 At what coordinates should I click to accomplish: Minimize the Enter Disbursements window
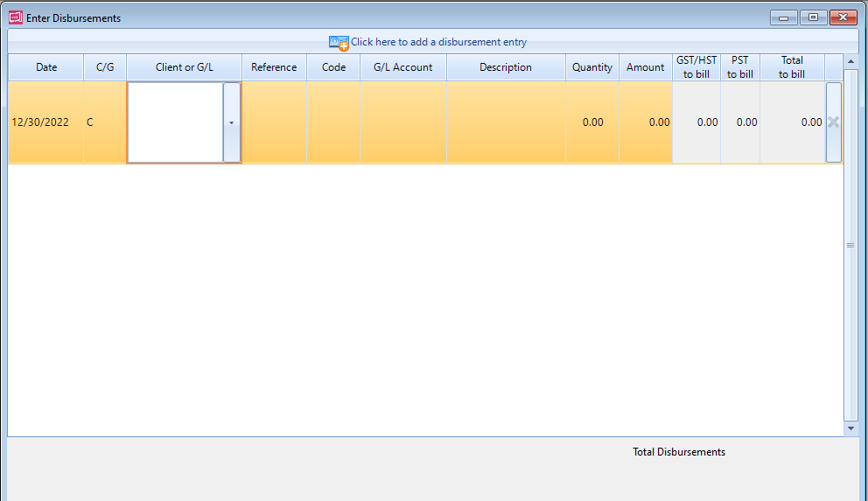pyautogui.click(x=783, y=17)
